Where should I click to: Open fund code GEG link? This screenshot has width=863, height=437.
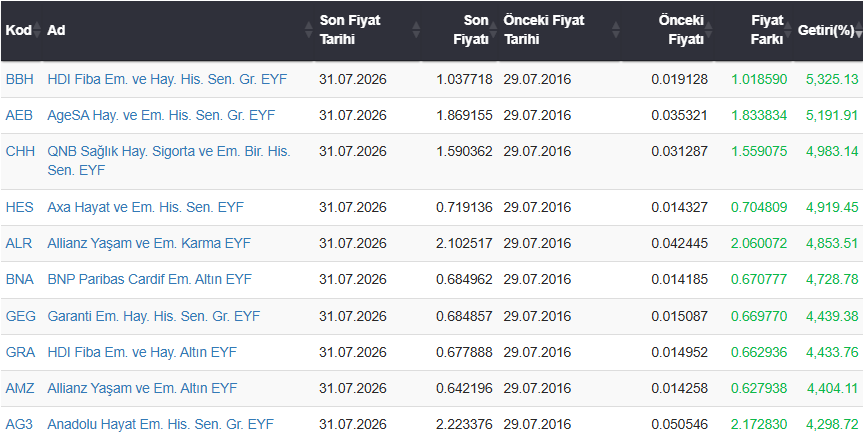pyautogui.click(x=21, y=316)
